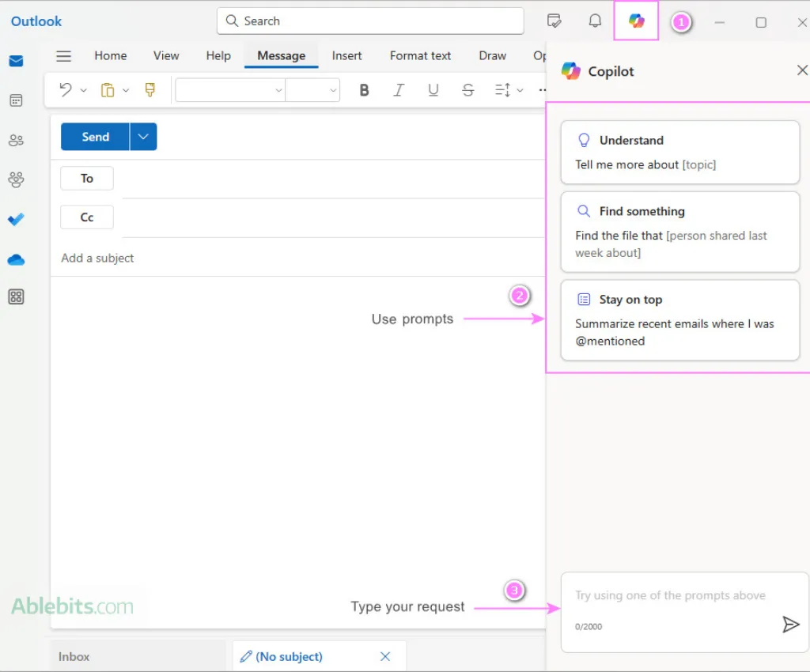This screenshot has width=810, height=672.
Task: Open the Draw ribbon tab
Action: (x=492, y=56)
